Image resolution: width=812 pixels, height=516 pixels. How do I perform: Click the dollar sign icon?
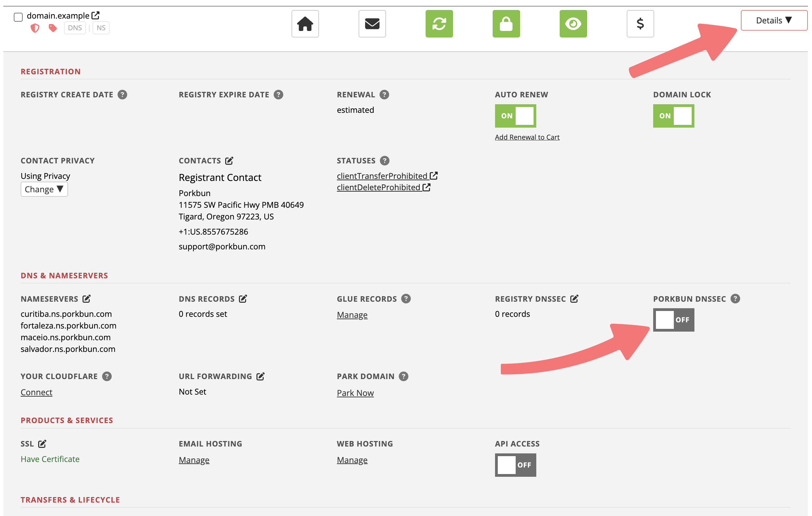point(640,24)
